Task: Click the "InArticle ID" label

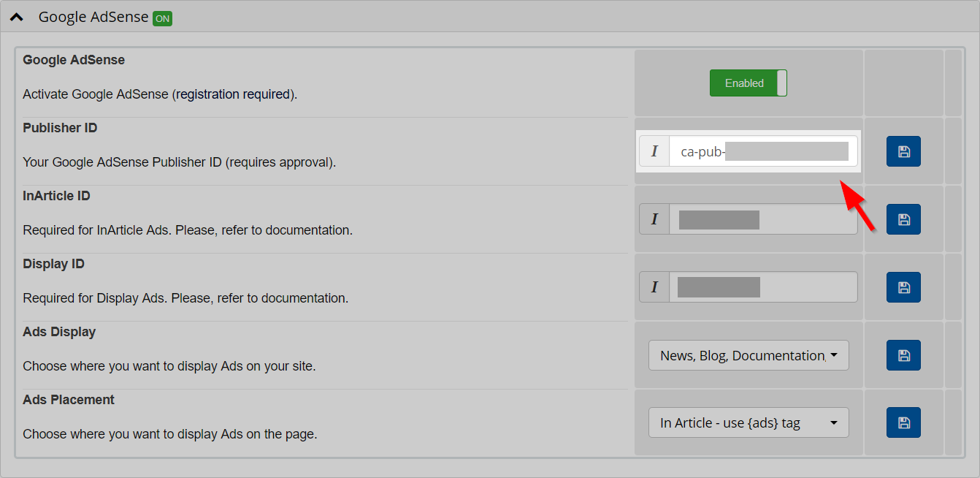Action: (x=56, y=196)
